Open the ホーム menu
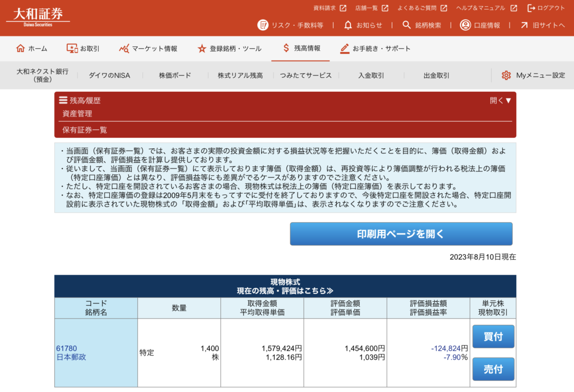The image size is (574, 392). pyautogui.click(x=31, y=48)
